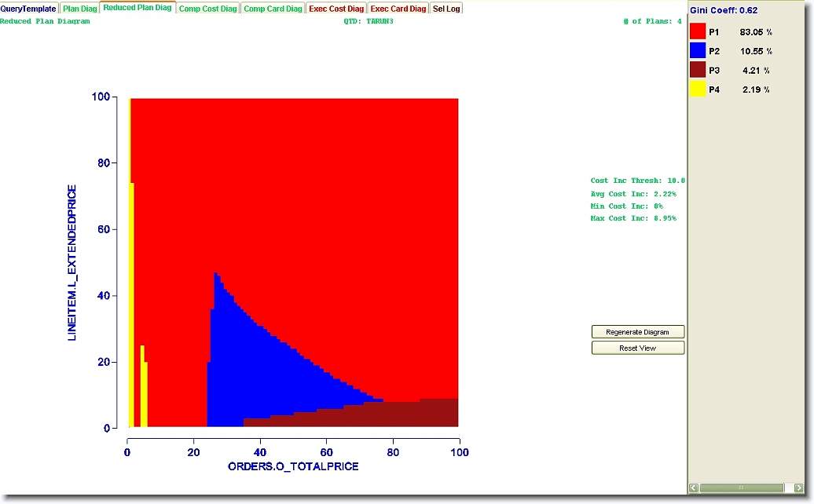Open the QueryTemplate tab

29,9
